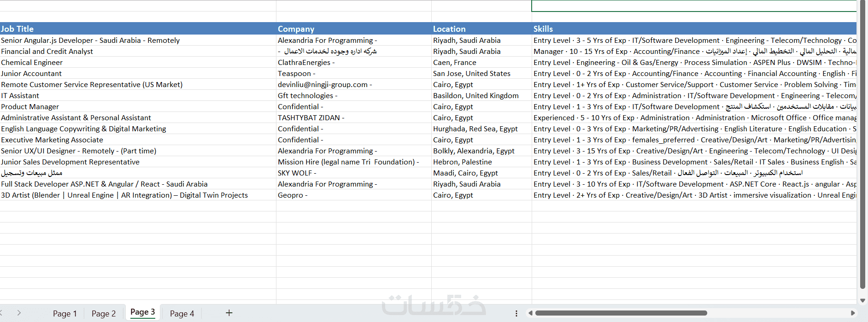Click the Gft technologies company cell
The width and height of the screenshot is (868, 322).
pyautogui.click(x=353, y=95)
